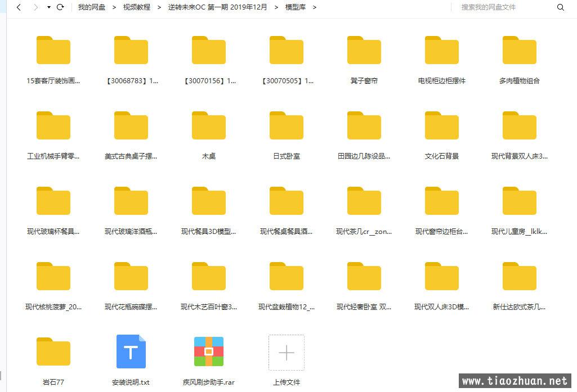The width and height of the screenshot is (577, 392).
Task: Expand the arrow after 模型库 breadcrumb
Action: [314, 7]
